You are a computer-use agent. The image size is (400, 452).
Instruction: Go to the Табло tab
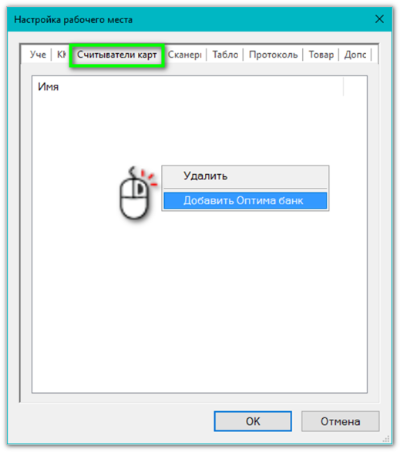point(225,55)
